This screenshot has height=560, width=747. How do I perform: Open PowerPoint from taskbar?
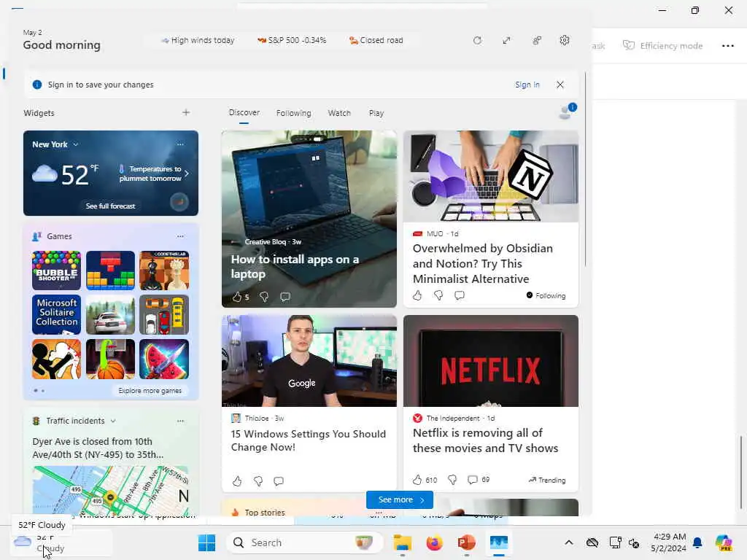[x=466, y=542]
